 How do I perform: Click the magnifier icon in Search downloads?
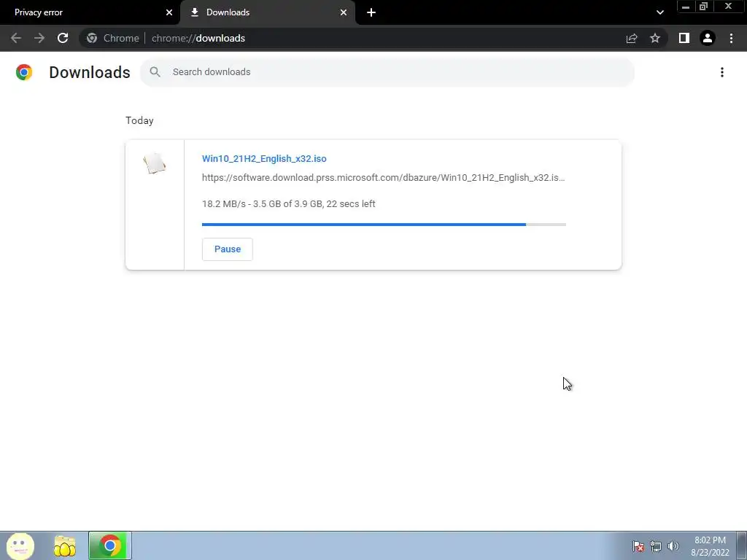coord(155,72)
